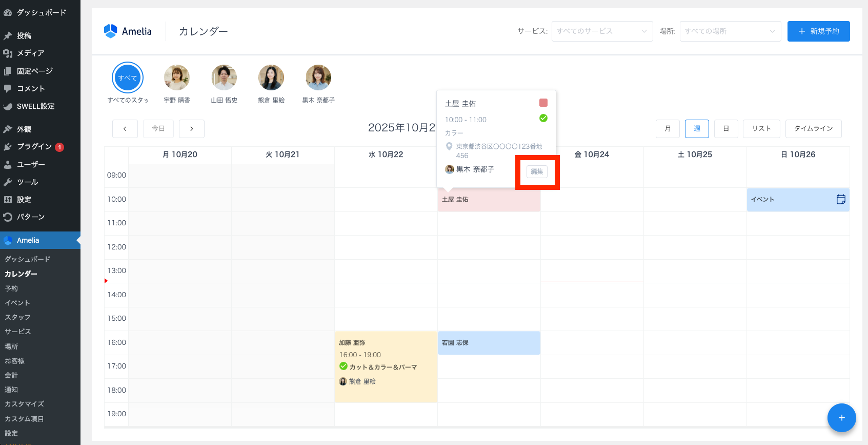Image resolution: width=868 pixels, height=445 pixels.
Task: Open プラグイン in the sidebar
Action: tap(34, 147)
